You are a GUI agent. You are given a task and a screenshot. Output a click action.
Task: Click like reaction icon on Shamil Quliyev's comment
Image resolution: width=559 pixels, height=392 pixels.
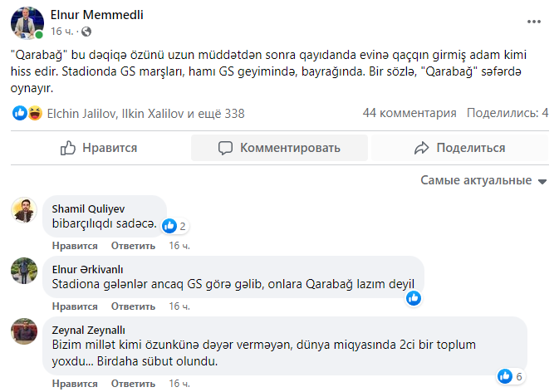[x=169, y=225]
